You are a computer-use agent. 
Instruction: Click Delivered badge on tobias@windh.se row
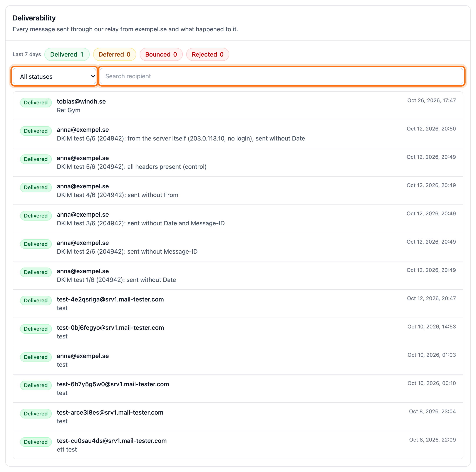(x=36, y=102)
